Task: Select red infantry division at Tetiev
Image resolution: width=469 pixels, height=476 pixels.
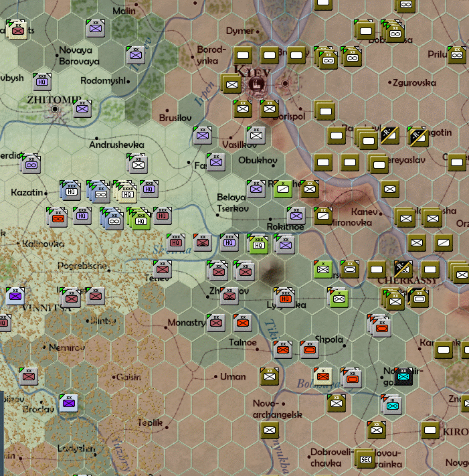Action: (x=163, y=269)
